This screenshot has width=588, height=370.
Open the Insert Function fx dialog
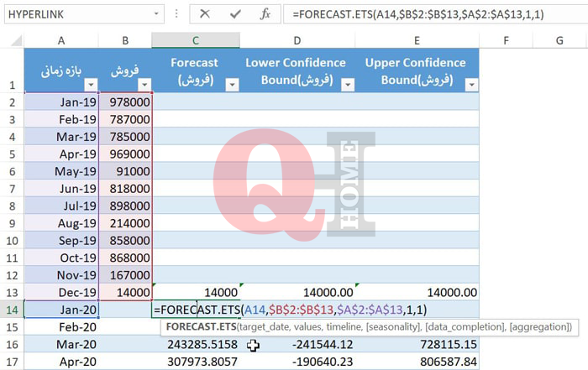[x=265, y=14]
